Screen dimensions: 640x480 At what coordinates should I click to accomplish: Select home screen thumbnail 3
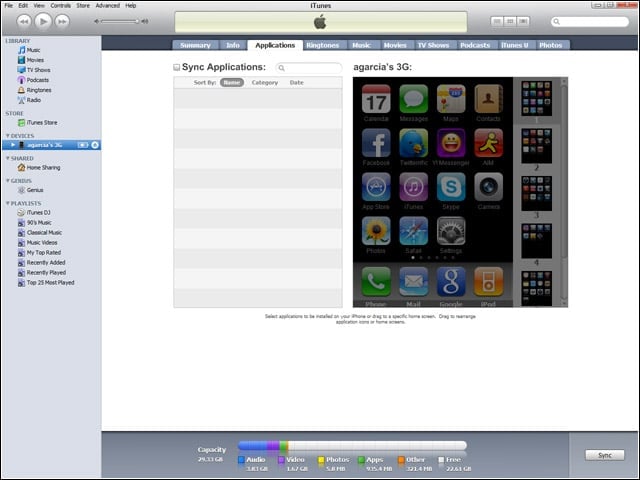[536, 193]
